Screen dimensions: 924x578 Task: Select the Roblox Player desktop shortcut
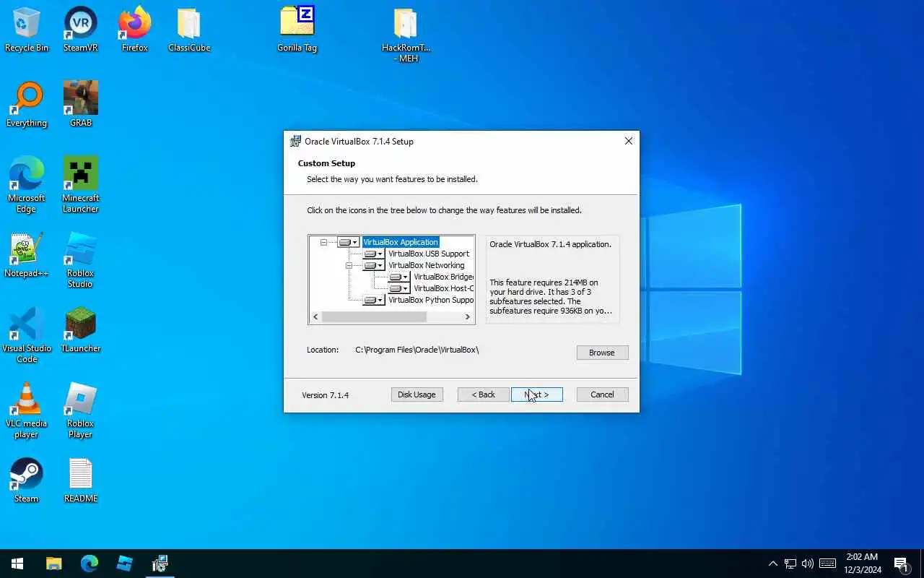coord(81,410)
